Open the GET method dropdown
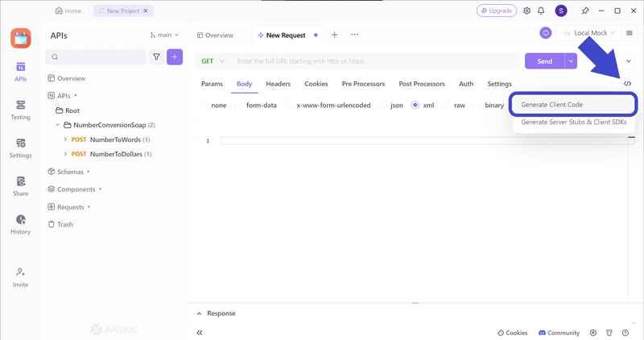644x340 pixels. coord(213,61)
